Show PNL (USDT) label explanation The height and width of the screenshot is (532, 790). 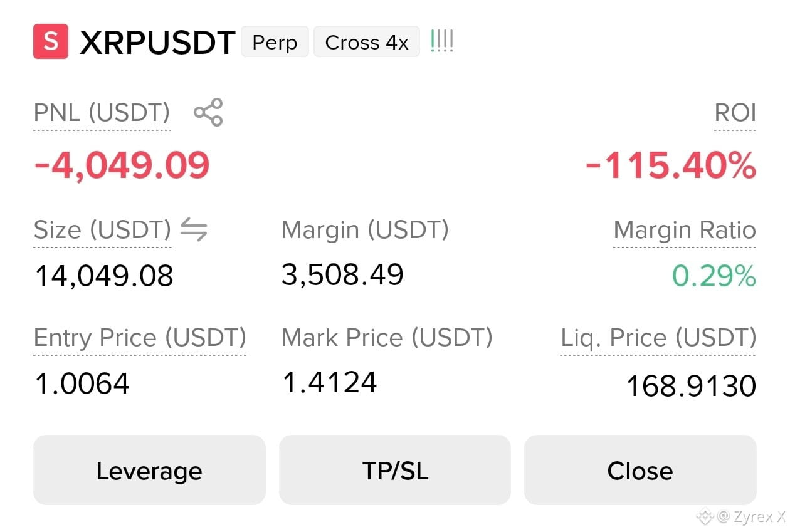click(x=102, y=113)
